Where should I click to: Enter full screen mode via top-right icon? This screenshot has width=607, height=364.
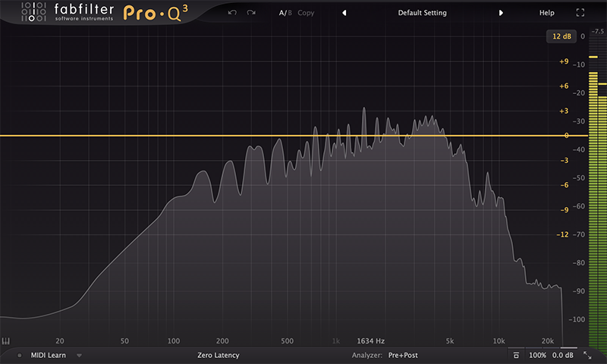580,13
